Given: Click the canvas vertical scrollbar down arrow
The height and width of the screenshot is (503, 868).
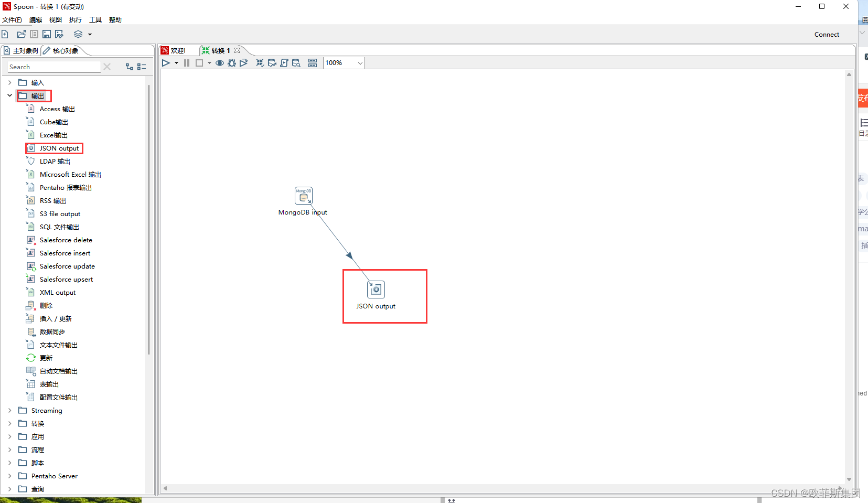Looking at the screenshot, I should (849, 479).
